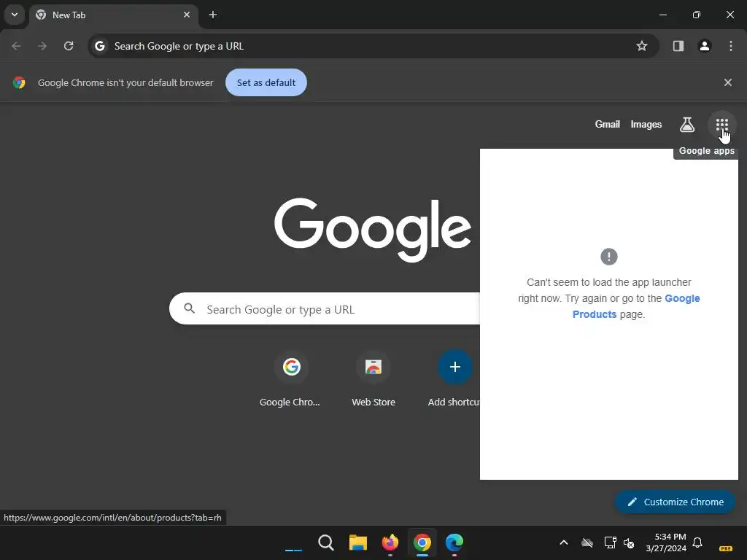
Task: Toggle the Google apps grid launcher
Action: [721, 125]
